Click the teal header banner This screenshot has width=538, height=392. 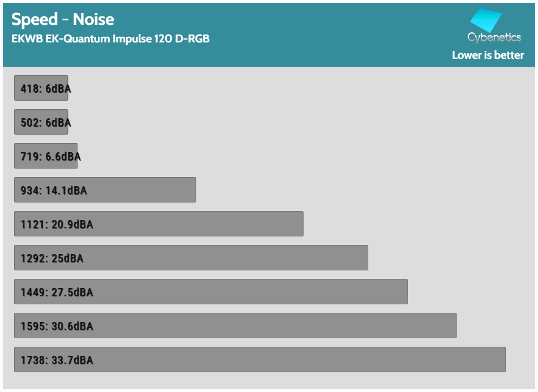269,35
